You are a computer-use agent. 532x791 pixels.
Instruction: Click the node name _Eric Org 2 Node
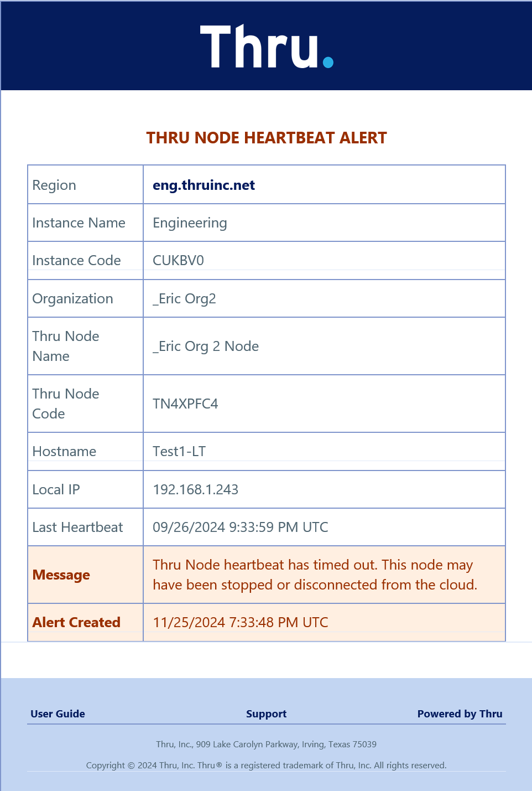206,346
